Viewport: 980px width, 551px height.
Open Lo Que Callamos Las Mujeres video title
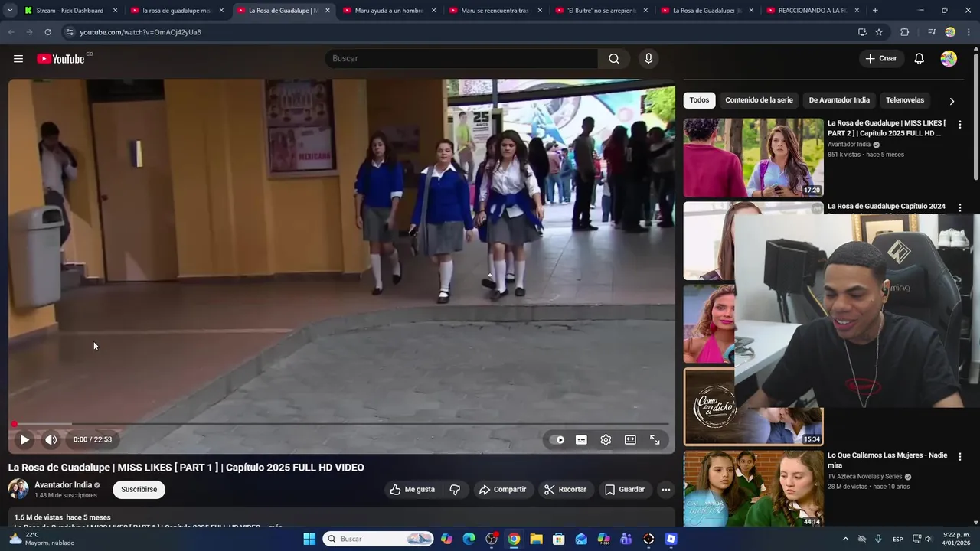click(x=887, y=460)
